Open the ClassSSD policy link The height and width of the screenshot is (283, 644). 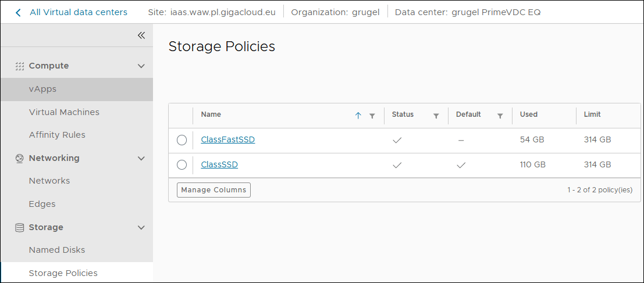click(219, 165)
